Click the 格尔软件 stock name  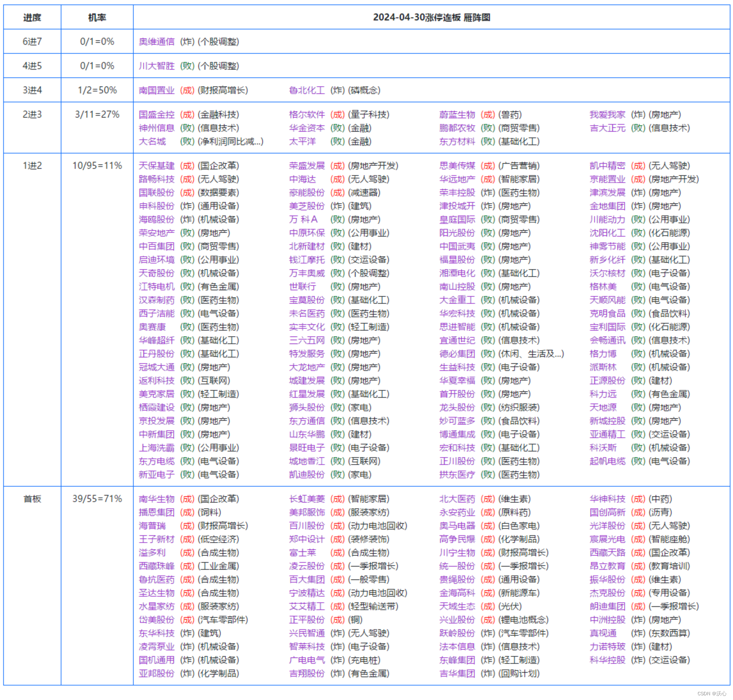[307, 114]
